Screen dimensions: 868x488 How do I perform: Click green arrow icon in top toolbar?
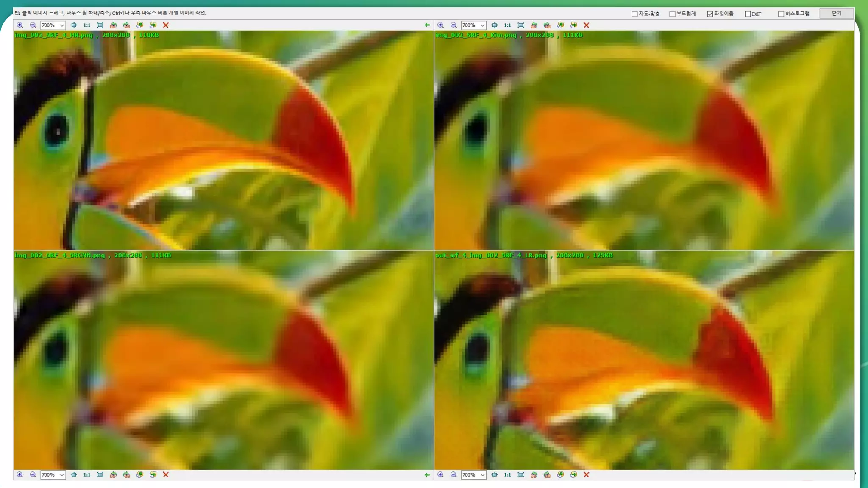point(427,25)
